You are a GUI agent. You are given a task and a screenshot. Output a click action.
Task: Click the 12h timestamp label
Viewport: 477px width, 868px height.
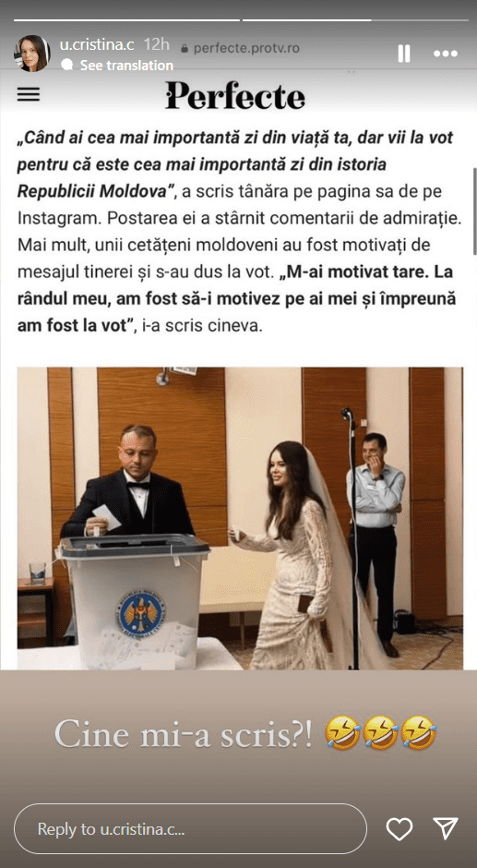[x=157, y=45]
